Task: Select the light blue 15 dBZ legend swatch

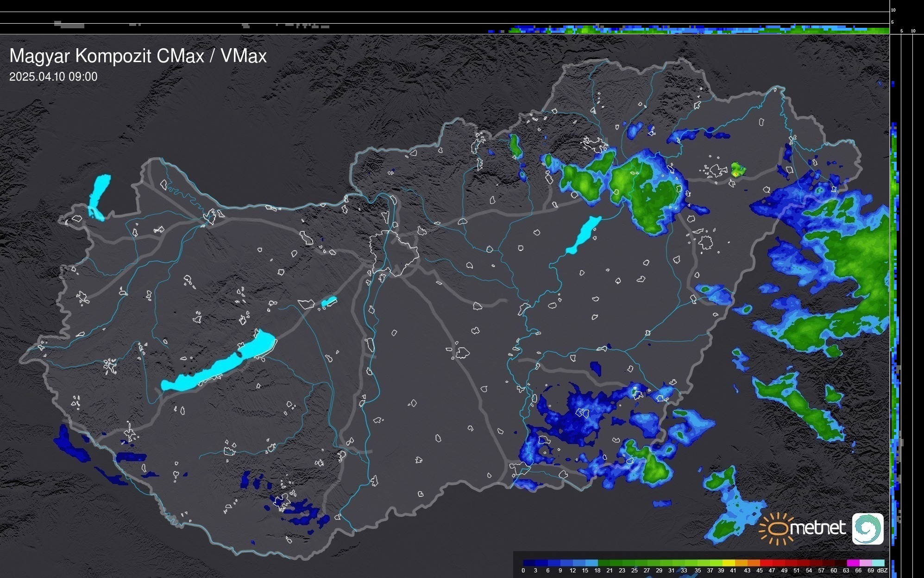Action: (591, 563)
